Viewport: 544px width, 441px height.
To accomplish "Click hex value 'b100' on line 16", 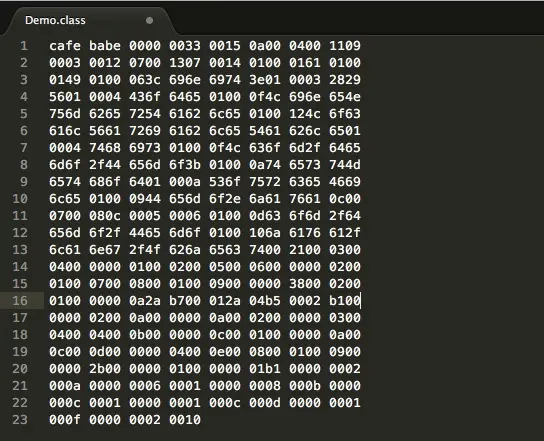I will [x=345, y=300].
